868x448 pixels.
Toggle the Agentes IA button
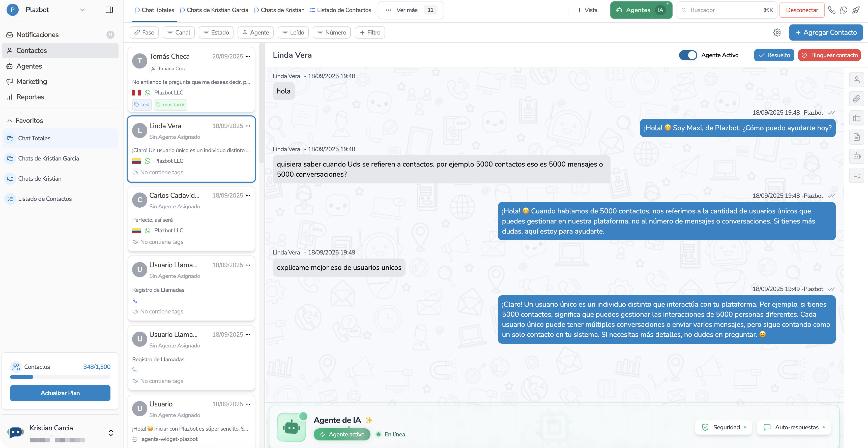(641, 10)
